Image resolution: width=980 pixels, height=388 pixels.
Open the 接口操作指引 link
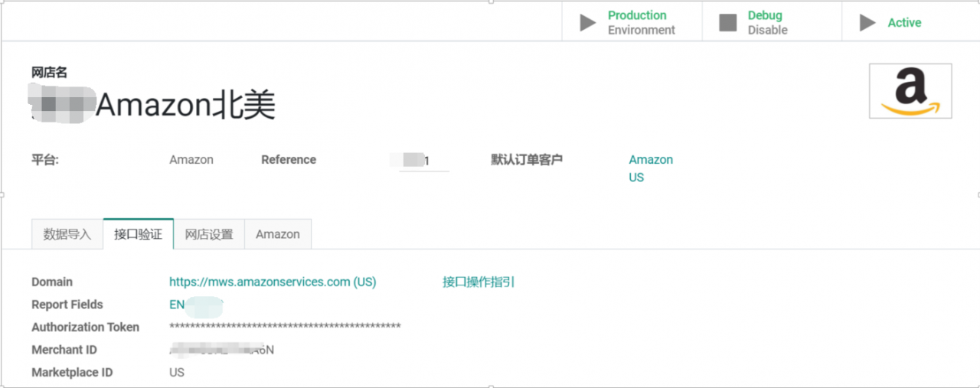479,282
